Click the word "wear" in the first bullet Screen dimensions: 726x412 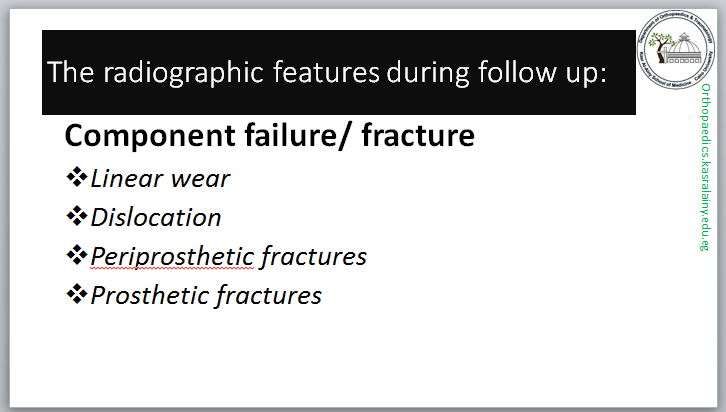click(198, 180)
